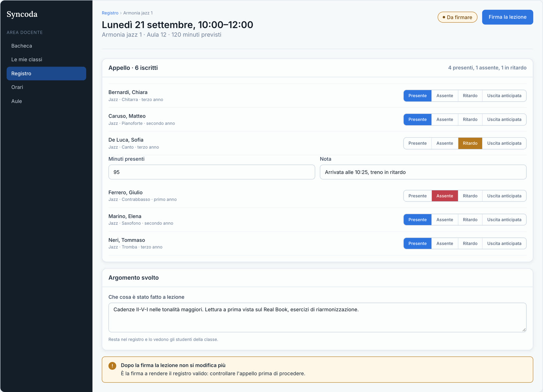543x392 pixels.
Task: Grab the textarea resize handle
Action: point(524,330)
